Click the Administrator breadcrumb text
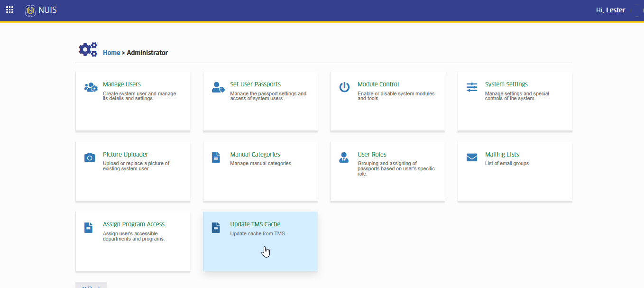Screen dimensions: 644x288 coord(147,53)
